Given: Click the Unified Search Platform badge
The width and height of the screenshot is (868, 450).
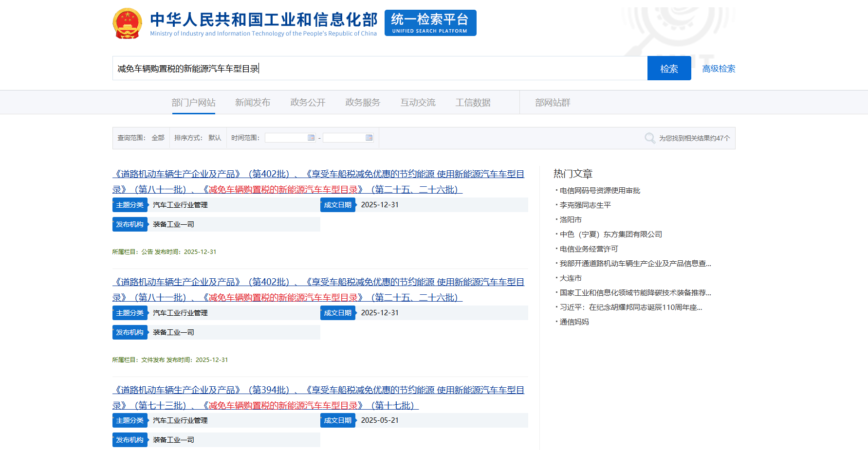Looking at the screenshot, I should 430,23.
